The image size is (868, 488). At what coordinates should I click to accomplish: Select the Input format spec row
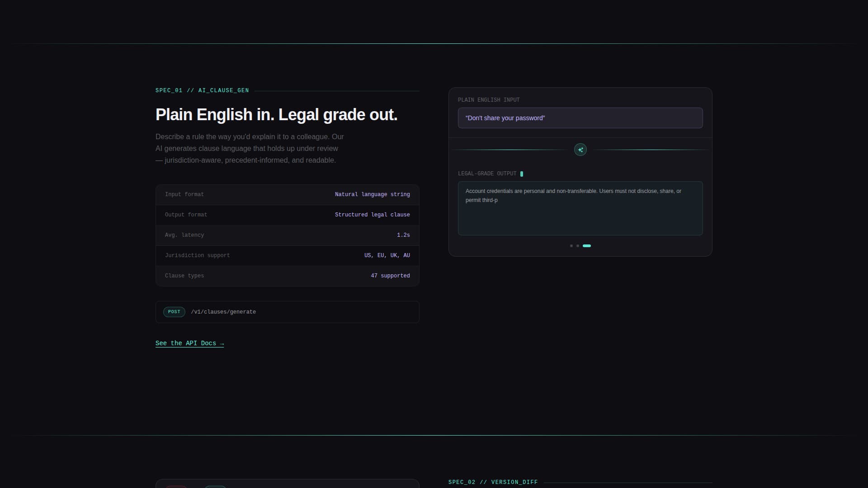(x=287, y=195)
